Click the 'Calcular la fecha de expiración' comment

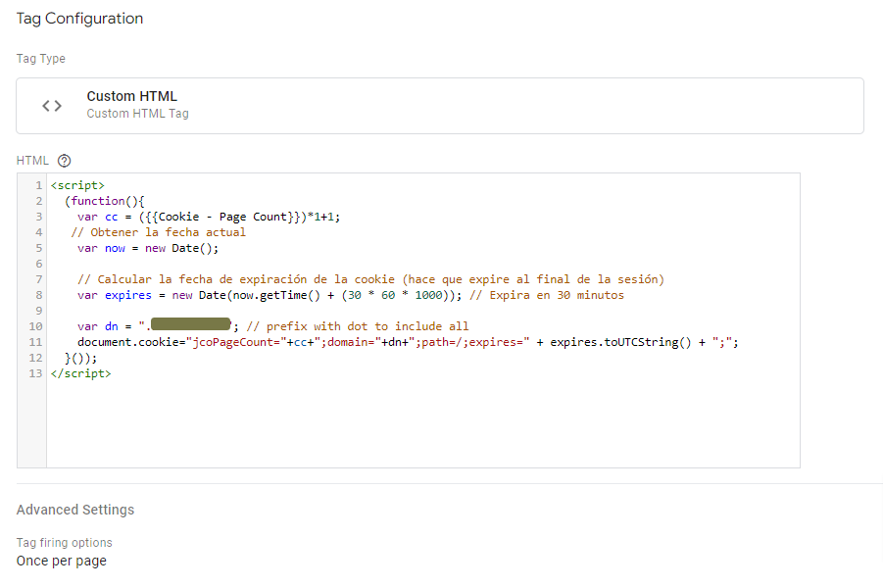371,279
